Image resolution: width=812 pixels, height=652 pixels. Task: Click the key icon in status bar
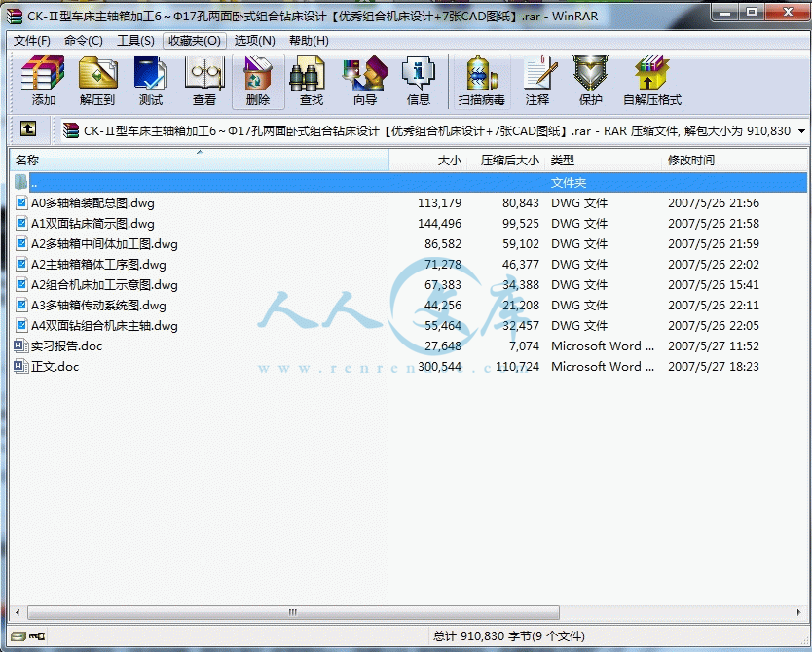[37, 636]
